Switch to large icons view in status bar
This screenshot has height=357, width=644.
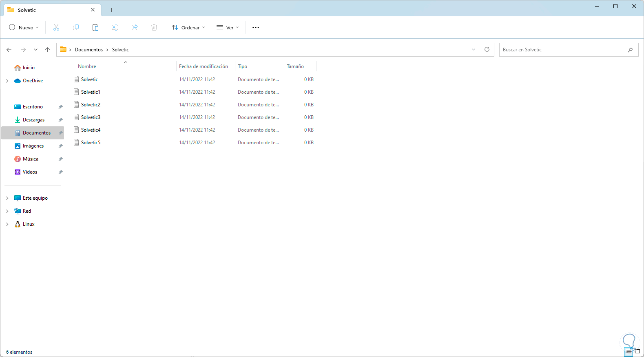pos(637,352)
